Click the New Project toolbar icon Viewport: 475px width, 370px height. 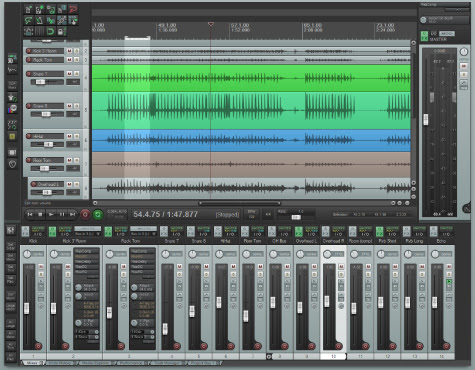coord(29,9)
